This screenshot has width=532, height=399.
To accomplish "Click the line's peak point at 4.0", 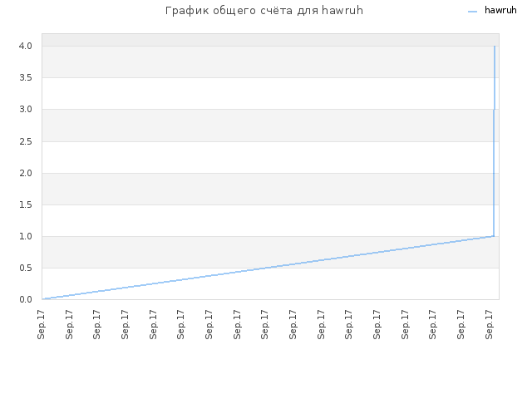I will [495, 47].
